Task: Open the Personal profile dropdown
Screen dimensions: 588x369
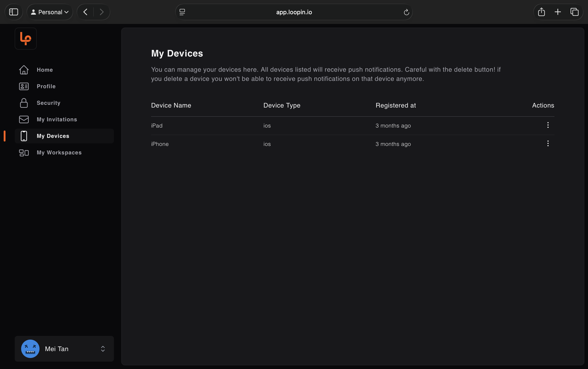Action: (x=50, y=12)
